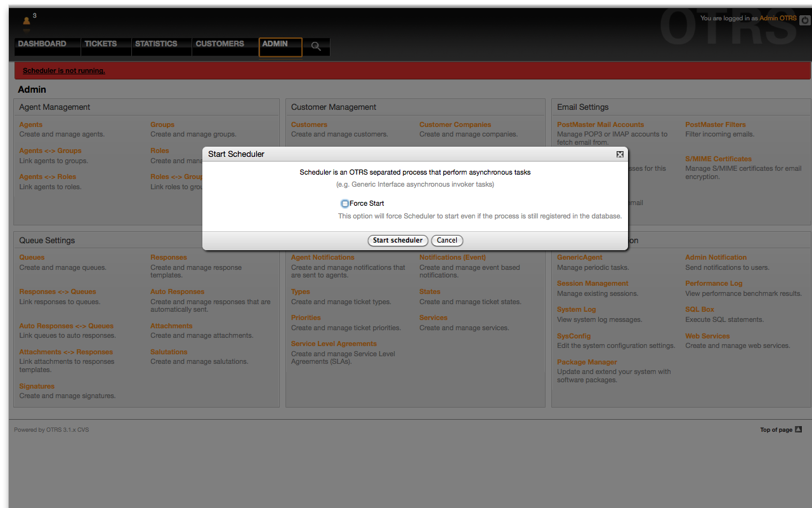Screen dimensions: 812x508
Task: Open PostMaster Mail Accounts settings
Action: coord(600,124)
